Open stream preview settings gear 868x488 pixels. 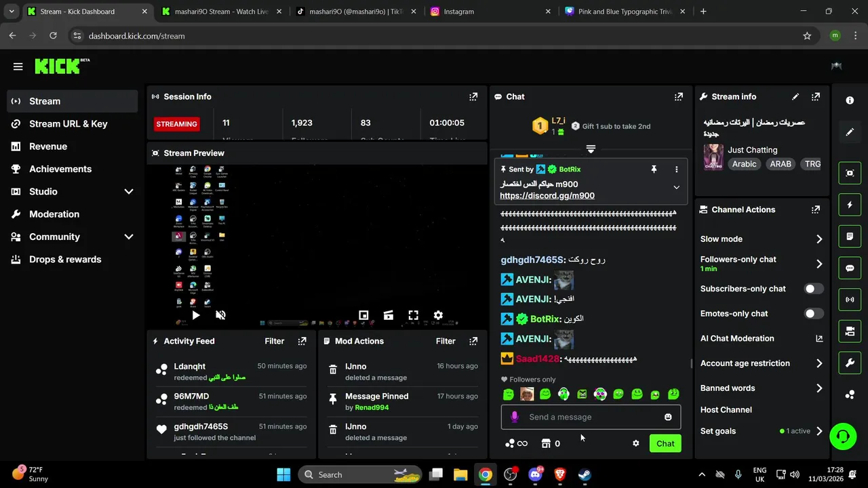point(438,315)
